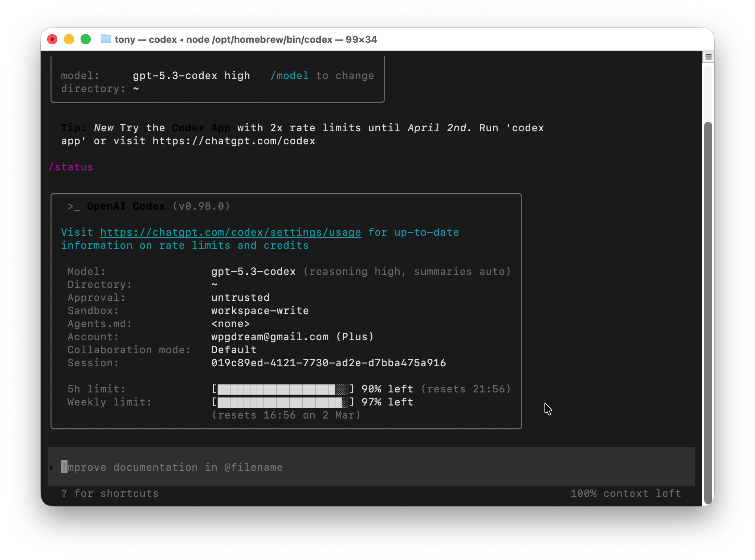The width and height of the screenshot is (755, 560).
Task: Click the session ID 019c89ed string
Action: click(x=328, y=363)
